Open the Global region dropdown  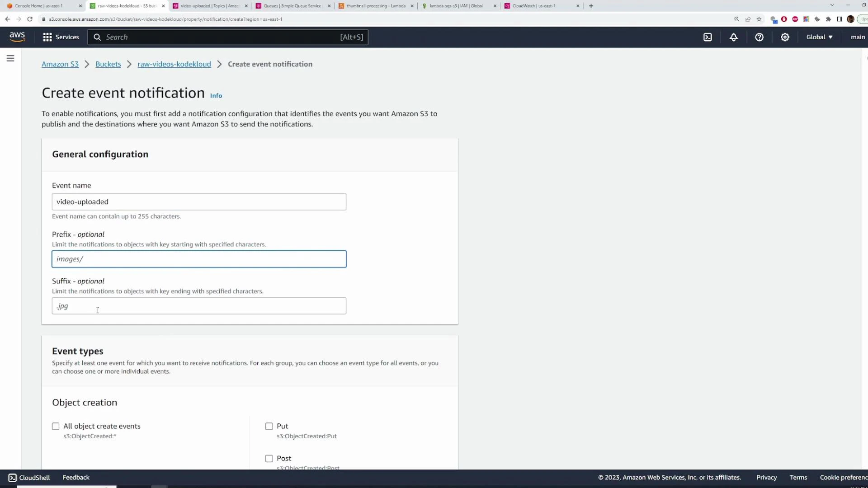click(819, 37)
